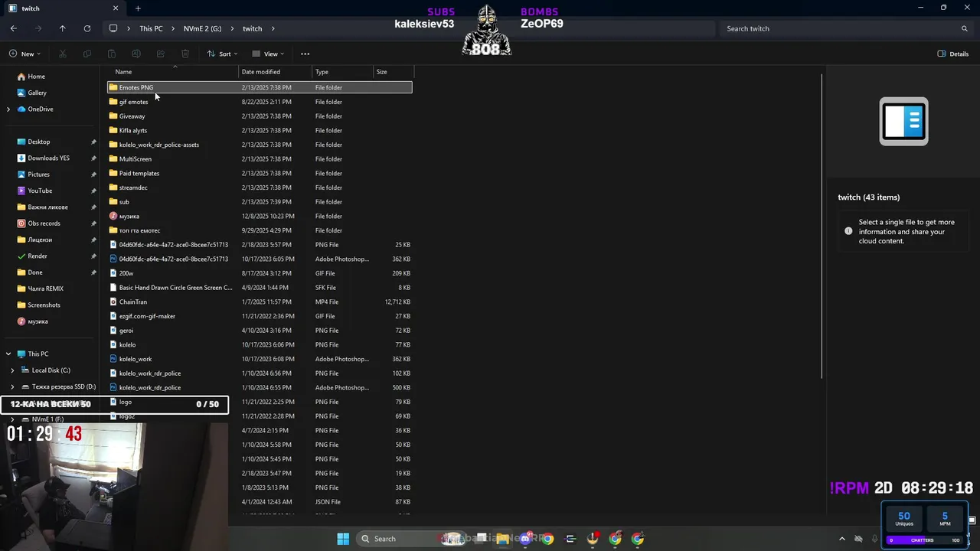Open Downloads YES in the sidebar
This screenshot has height=551, width=980.
tap(43, 158)
